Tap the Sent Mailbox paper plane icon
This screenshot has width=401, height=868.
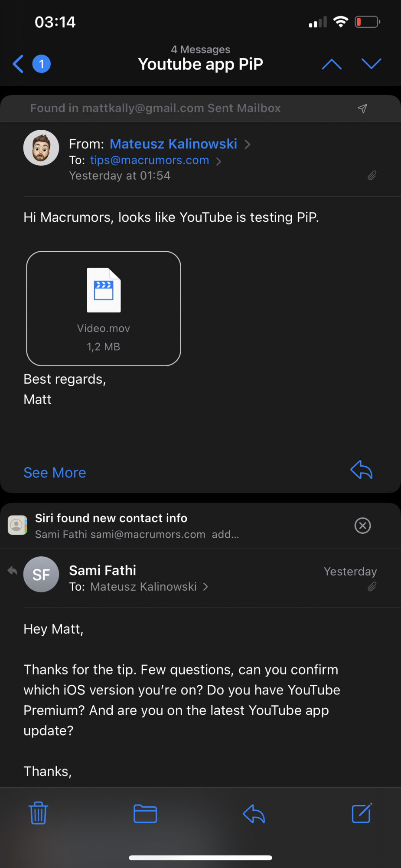click(362, 108)
